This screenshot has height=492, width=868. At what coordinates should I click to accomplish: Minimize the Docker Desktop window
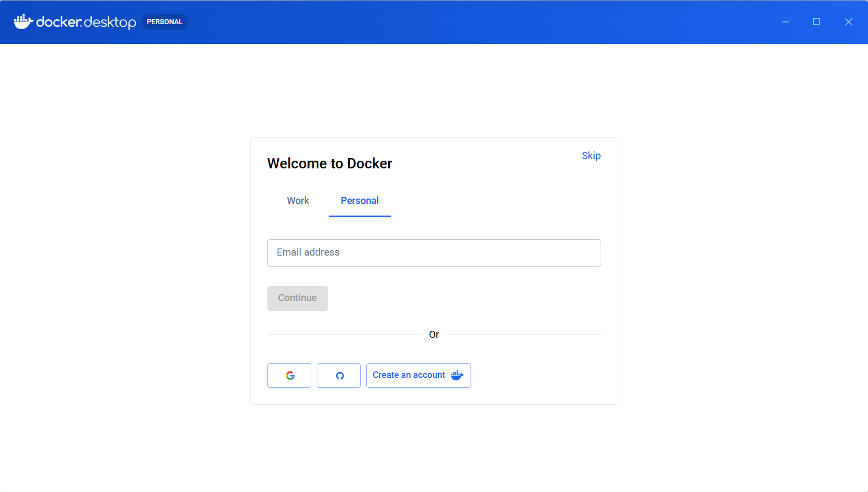coord(785,22)
